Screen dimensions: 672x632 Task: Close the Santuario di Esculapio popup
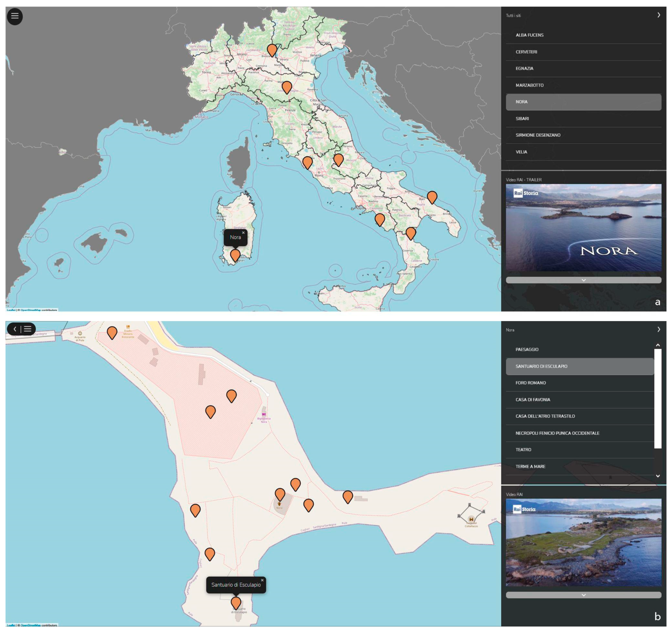tap(262, 580)
